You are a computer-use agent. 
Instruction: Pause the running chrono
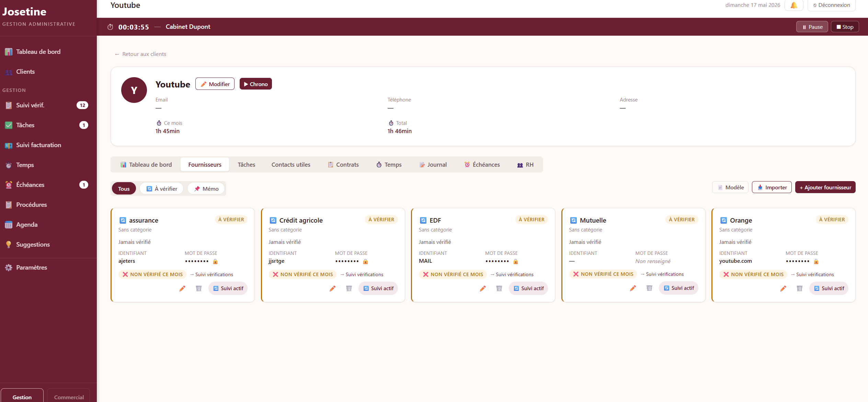[x=812, y=27]
